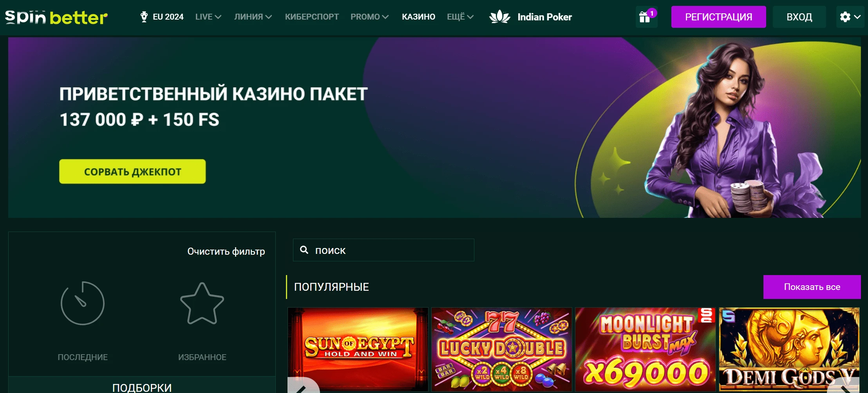Open the recent games clock icon
The width and height of the screenshot is (868, 393).
tap(83, 303)
